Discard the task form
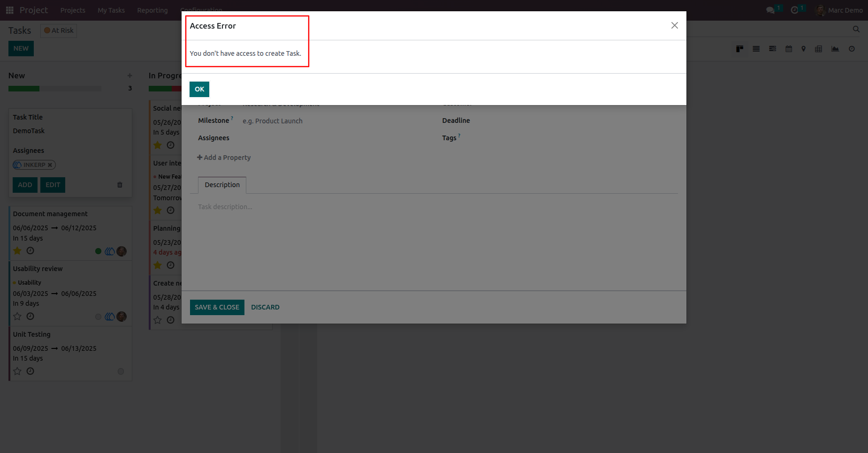 (265, 307)
